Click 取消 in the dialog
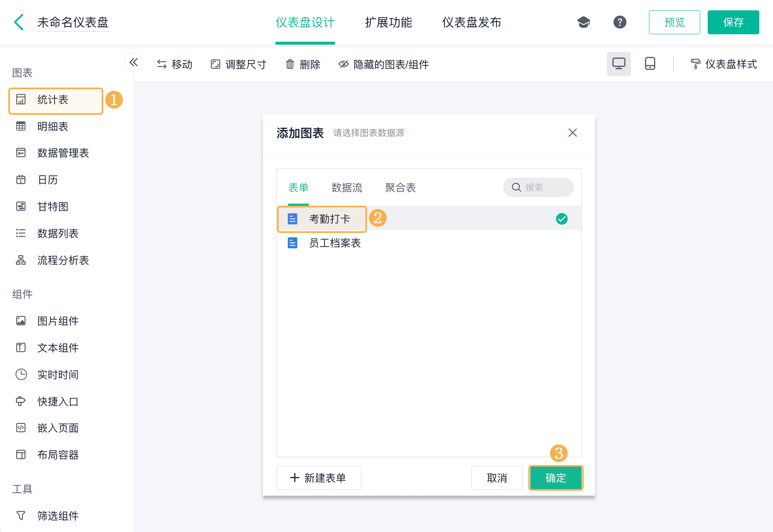This screenshot has width=773, height=532. [x=497, y=478]
